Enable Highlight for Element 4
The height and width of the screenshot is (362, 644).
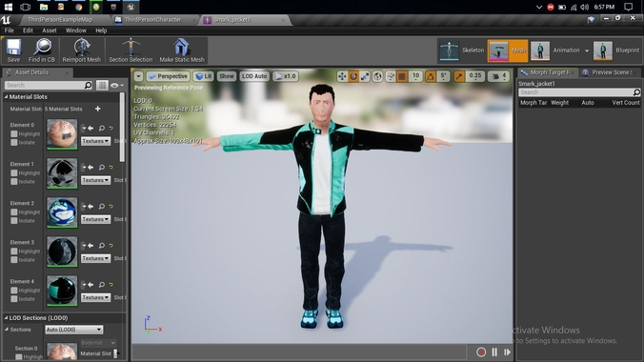(x=14, y=291)
